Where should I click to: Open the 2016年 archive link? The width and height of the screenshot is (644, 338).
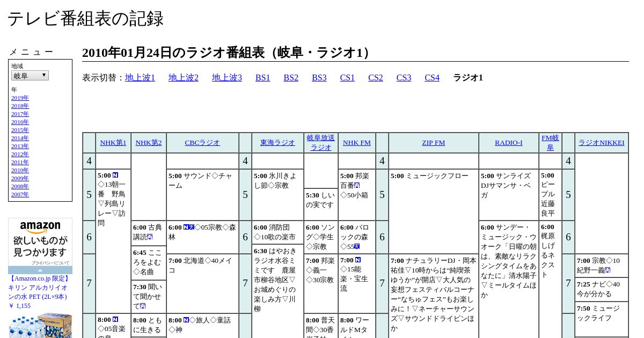20,122
